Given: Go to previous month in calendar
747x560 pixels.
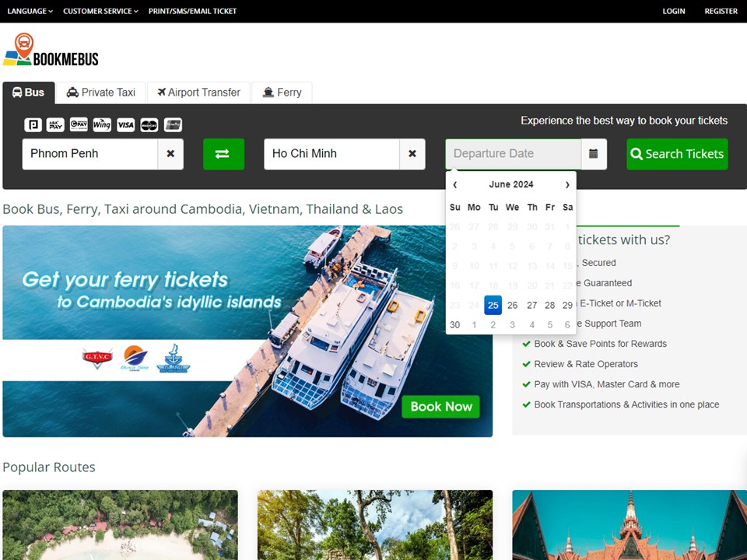Looking at the screenshot, I should 454,184.
